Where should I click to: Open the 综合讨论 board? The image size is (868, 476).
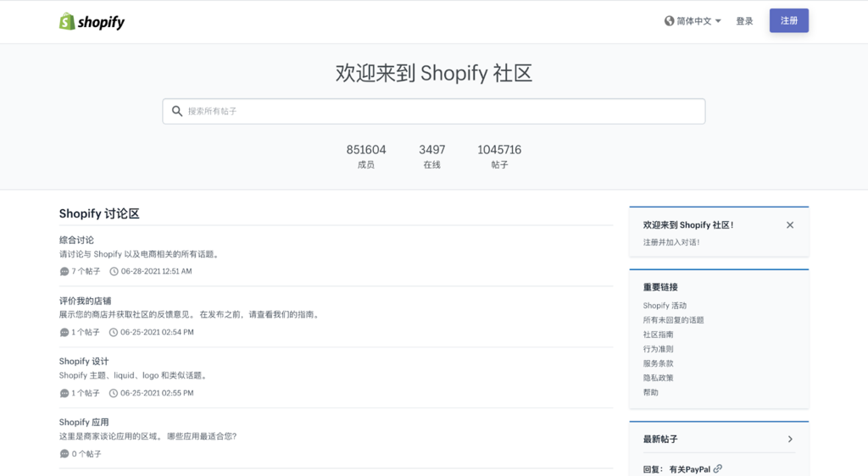click(76, 240)
